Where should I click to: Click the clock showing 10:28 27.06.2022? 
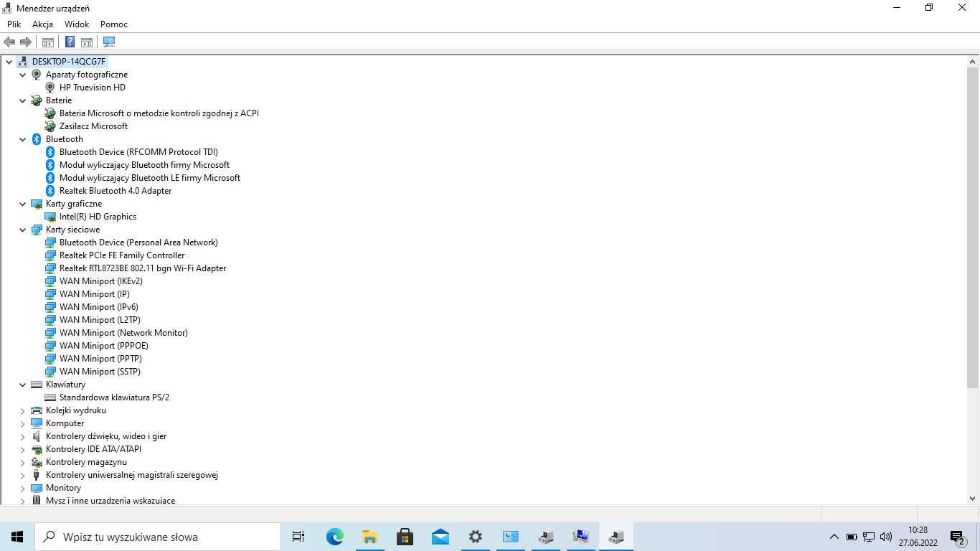tap(918, 537)
